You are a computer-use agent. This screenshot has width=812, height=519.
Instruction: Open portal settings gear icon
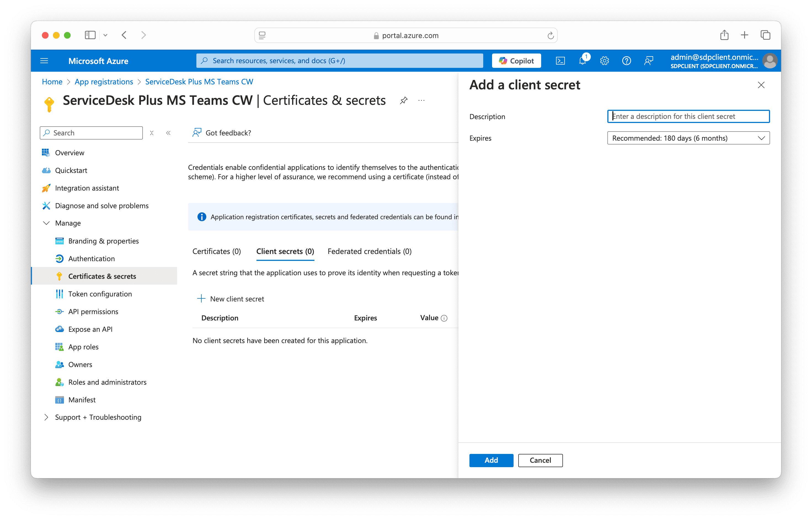604,61
